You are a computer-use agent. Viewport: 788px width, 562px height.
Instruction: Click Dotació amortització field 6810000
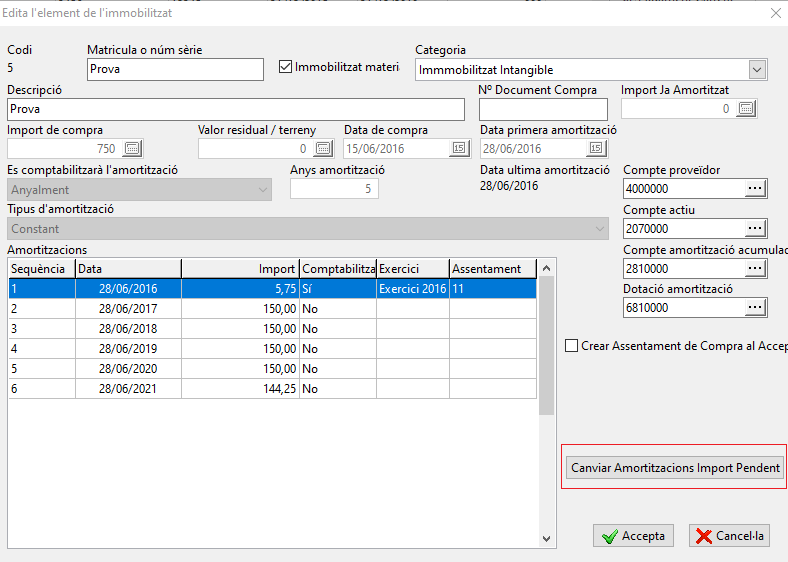pyautogui.click(x=683, y=308)
